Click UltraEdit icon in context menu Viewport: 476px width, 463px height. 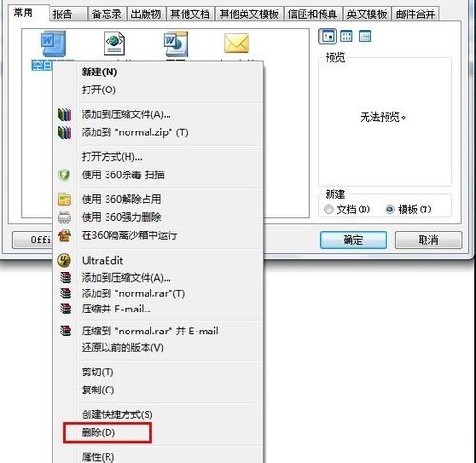click(65, 260)
